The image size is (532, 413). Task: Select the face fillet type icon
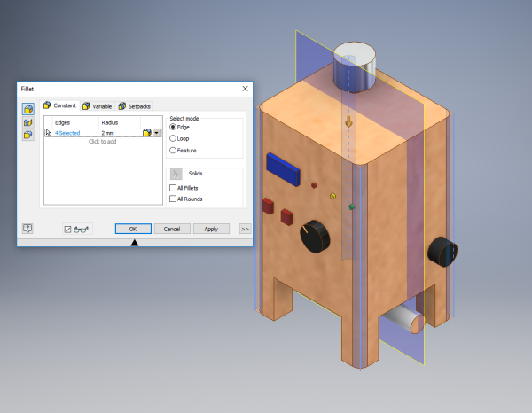tap(28, 122)
